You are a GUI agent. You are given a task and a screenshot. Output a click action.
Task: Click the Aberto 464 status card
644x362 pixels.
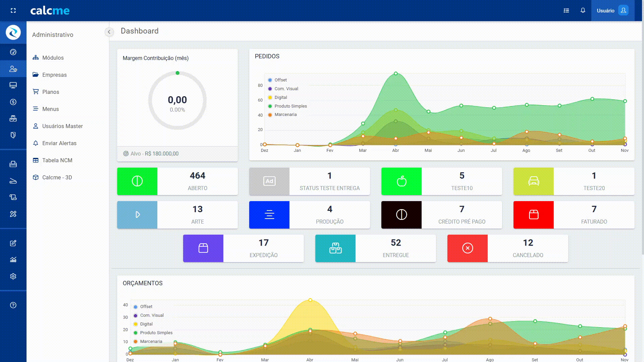point(197,181)
